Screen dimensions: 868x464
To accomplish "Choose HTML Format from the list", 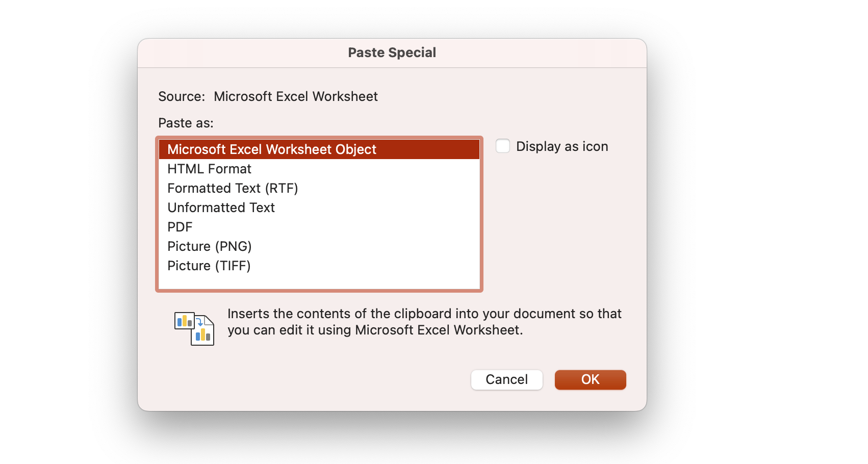I will coord(319,169).
